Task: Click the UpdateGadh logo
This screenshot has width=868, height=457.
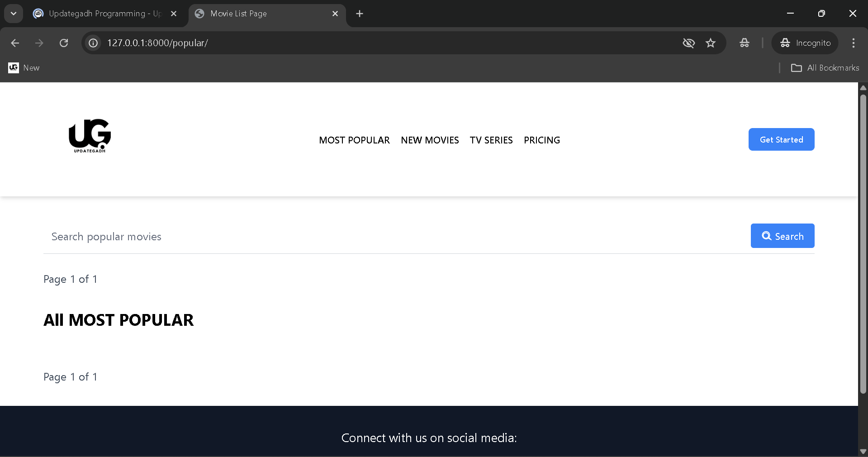Action: tap(90, 136)
